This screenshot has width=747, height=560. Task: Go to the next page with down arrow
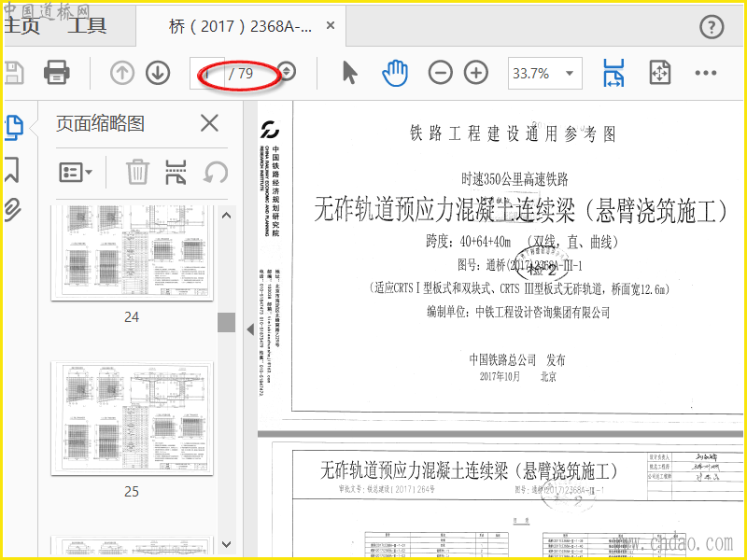(x=158, y=74)
